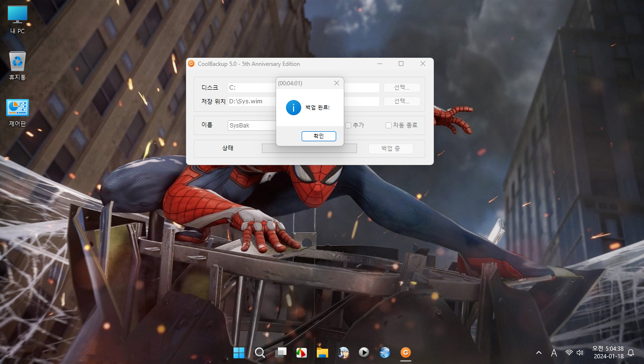Close the 백업 완료 message dialog
The width and height of the screenshot is (644, 364).
coord(337,83)
